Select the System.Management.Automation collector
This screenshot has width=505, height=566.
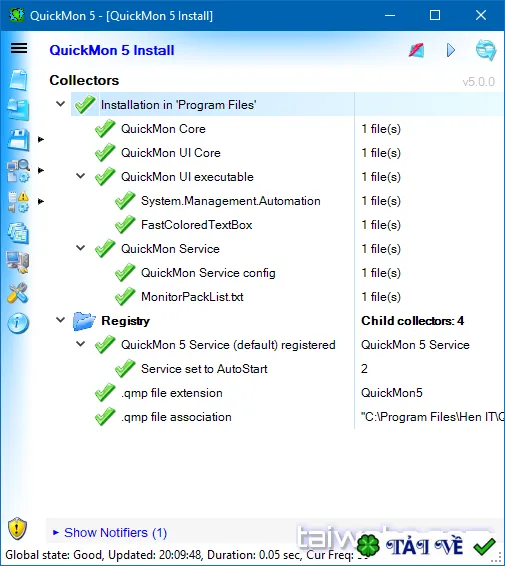click(x=231, y=201)
